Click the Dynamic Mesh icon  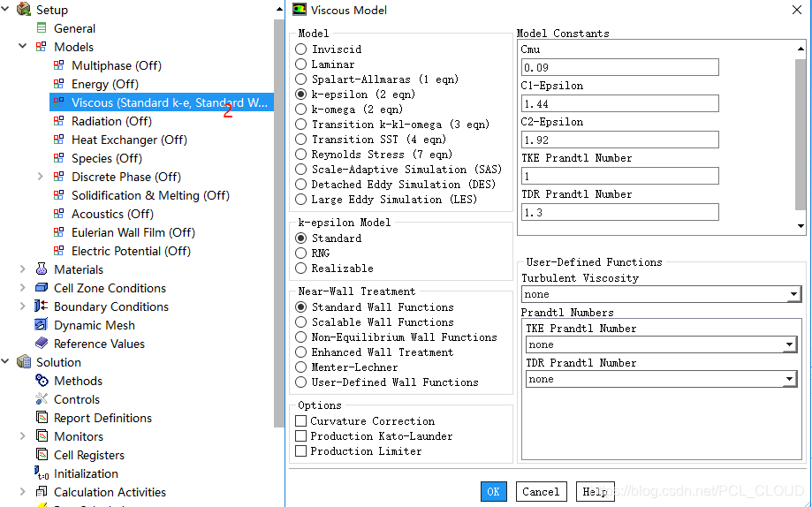(x=42, y=325)
